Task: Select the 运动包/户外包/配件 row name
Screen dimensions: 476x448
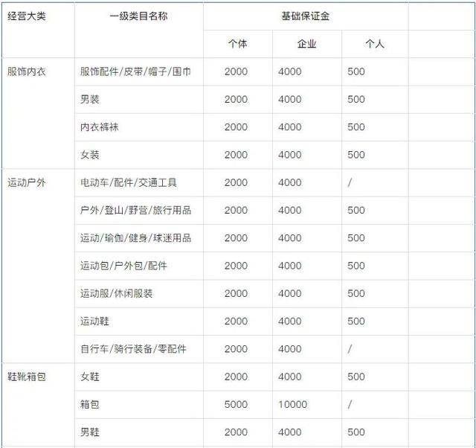Action: coord(123,266)
